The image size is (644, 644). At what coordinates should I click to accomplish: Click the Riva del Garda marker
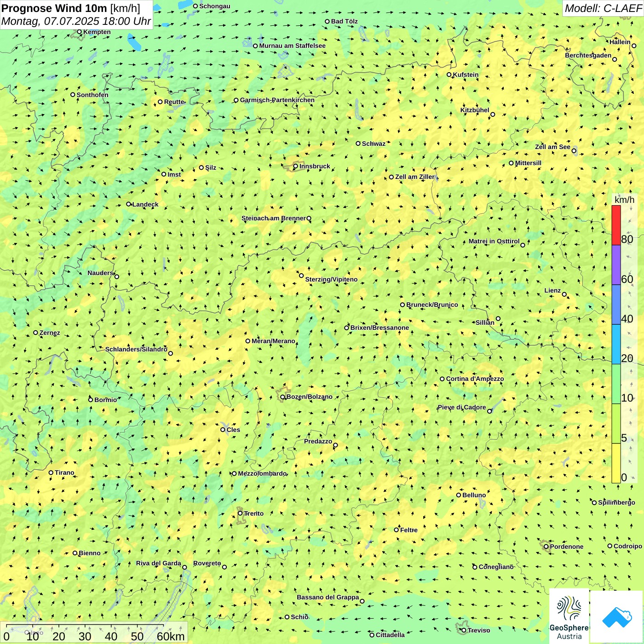(x=185, y=567)
